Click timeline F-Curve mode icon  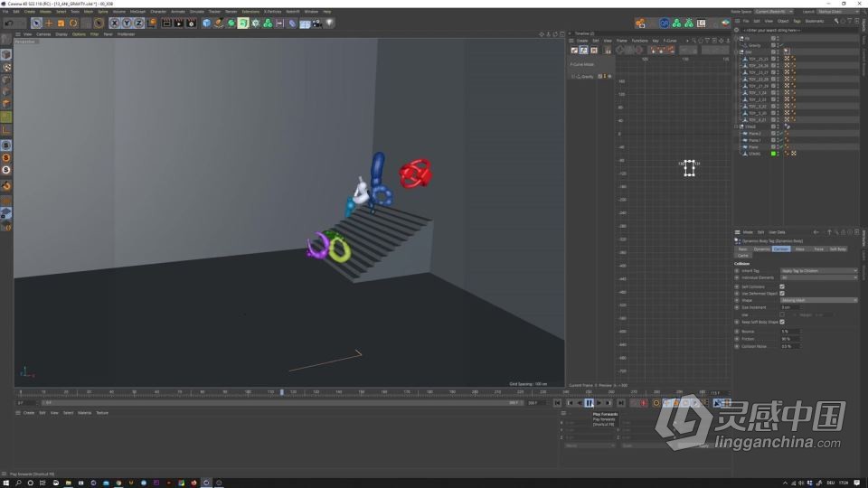584,51
